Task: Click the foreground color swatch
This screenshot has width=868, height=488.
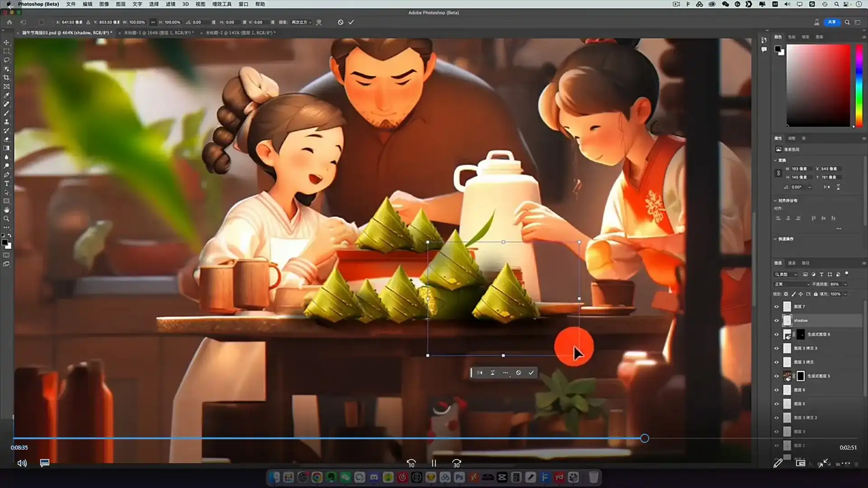Action: pyautogui.click(x=5, y=242)
